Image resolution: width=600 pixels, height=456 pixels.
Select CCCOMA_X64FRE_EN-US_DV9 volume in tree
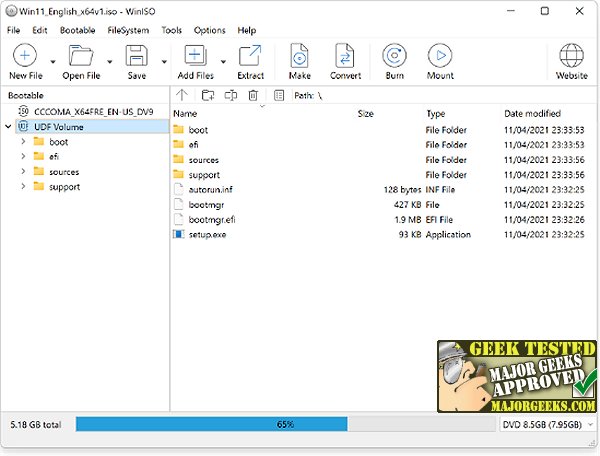[93, 112]
